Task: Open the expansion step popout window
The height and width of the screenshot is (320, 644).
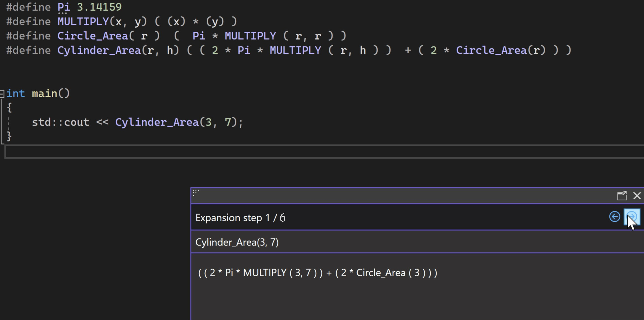Action: click(x=622, y=196)
